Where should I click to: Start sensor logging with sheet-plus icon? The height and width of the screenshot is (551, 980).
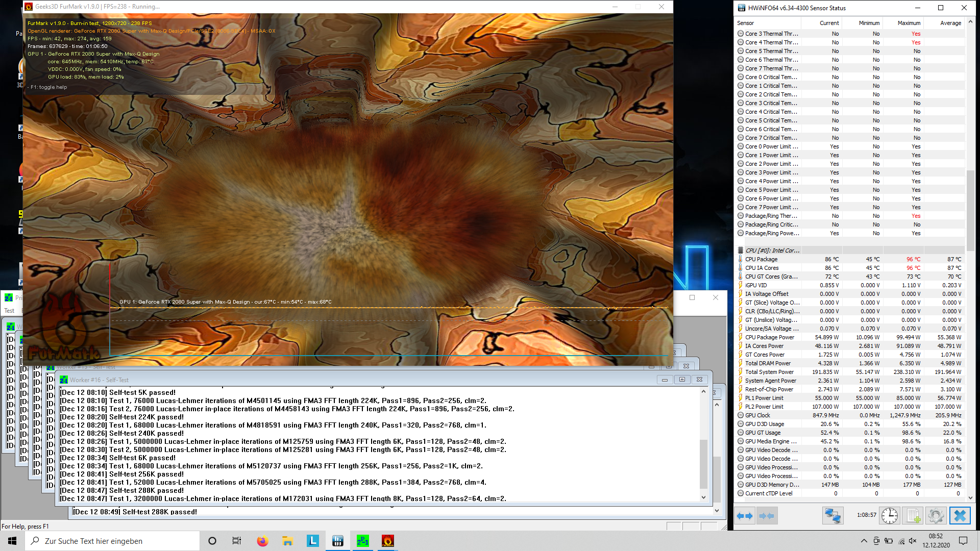913,516
